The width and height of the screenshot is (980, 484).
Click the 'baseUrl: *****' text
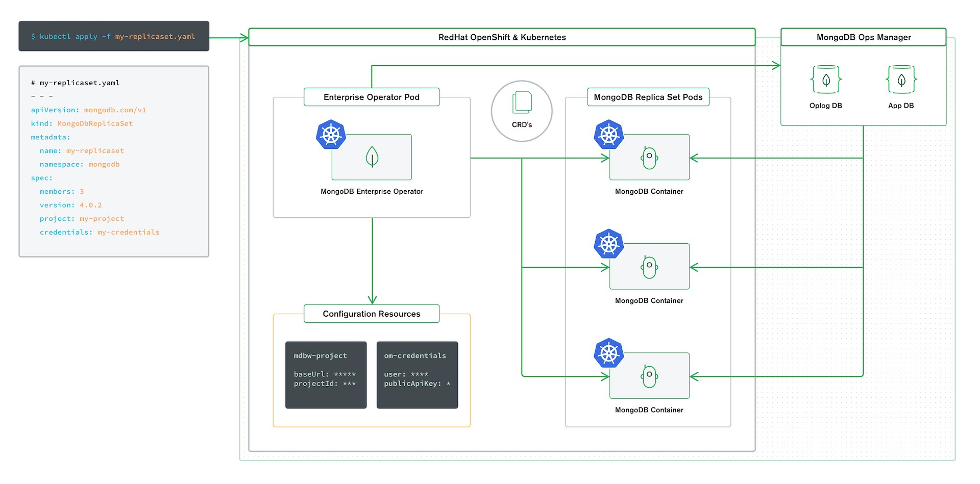[x=325, y=374]
